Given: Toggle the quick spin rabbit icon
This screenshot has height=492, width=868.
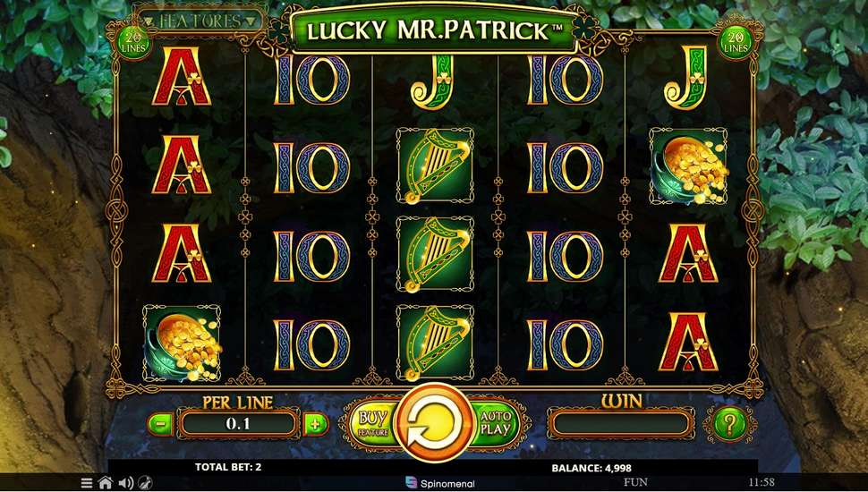Looking at the screenshot, I should click(x=145, y=482).
